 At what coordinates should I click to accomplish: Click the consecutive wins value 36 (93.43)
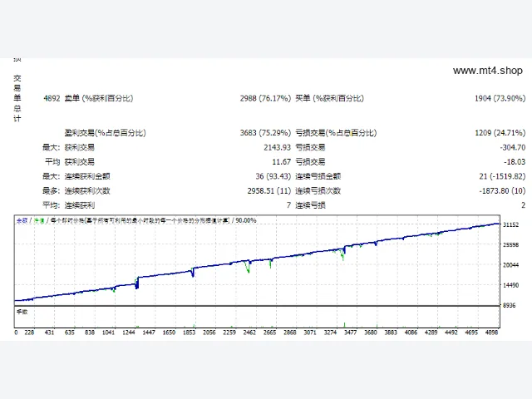(273, 176)
